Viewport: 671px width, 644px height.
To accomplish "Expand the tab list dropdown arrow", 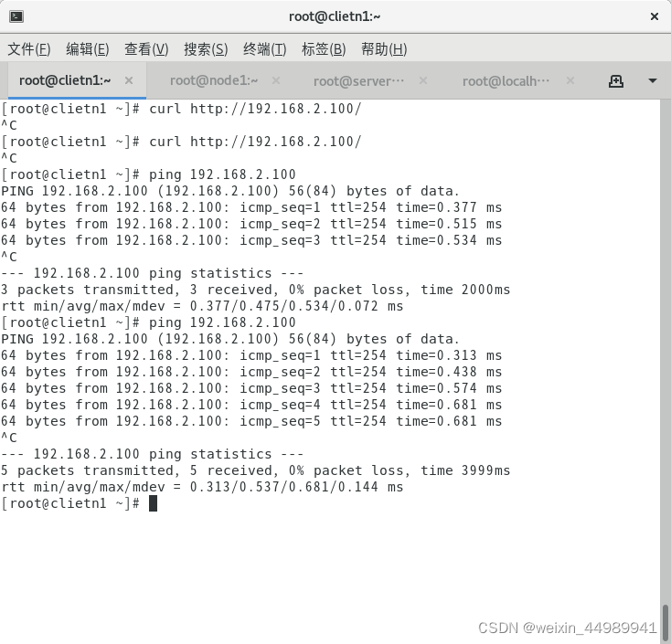I will click(x=652, y=80).
